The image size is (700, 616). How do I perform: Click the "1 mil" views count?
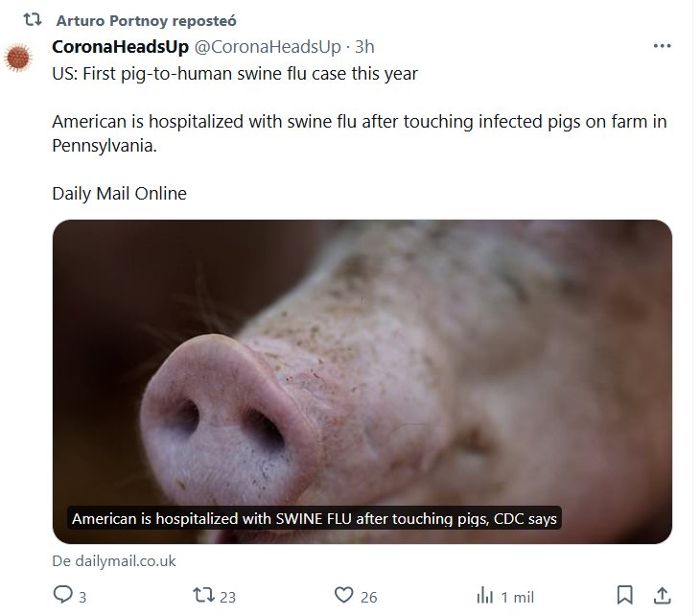518,597
